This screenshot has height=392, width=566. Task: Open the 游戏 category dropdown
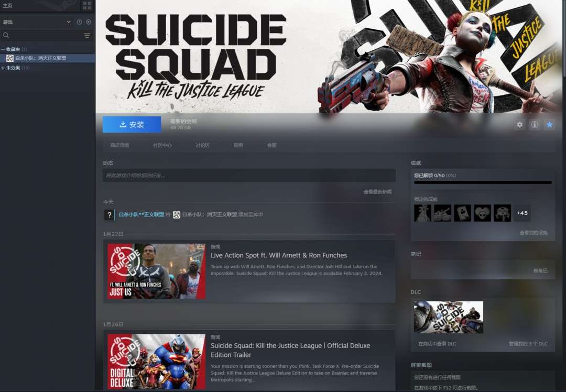pyautogui.click(x=69, y=22)
